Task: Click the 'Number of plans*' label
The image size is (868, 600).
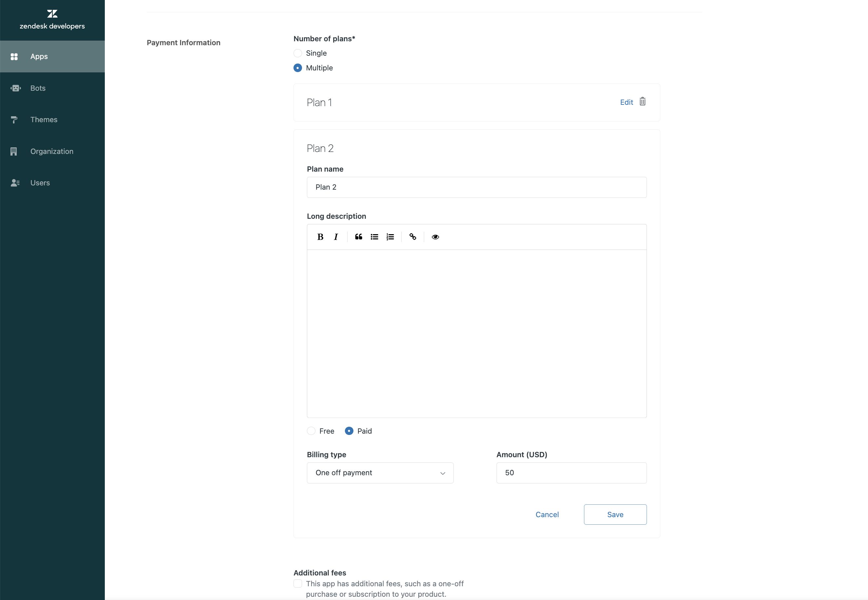Action: [x=324, y=39]
